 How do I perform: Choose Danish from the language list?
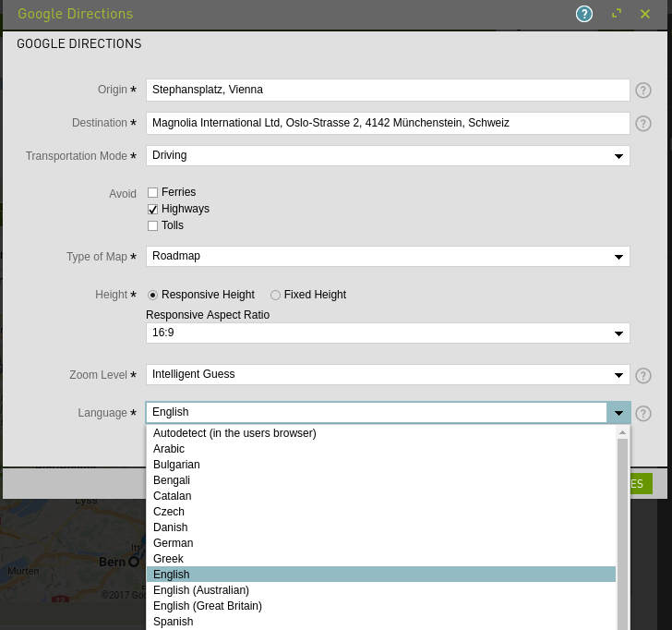pyautogui.click(x=380, y=527)
